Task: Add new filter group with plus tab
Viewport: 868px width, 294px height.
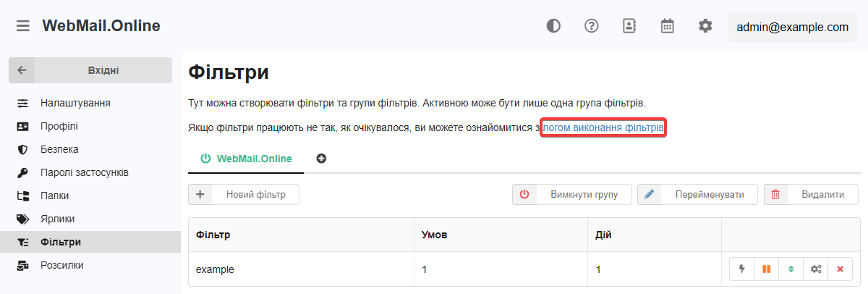Action: click(x=321, y=159)
